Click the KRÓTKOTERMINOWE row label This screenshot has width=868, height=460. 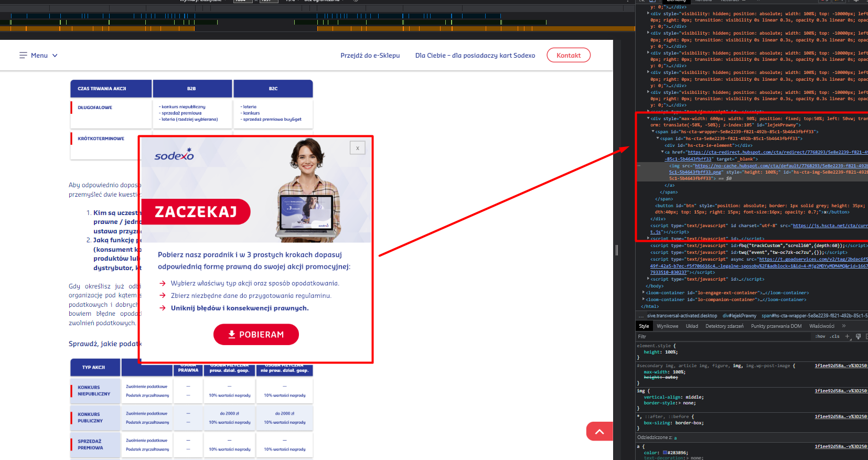click(x=101, y=138)
